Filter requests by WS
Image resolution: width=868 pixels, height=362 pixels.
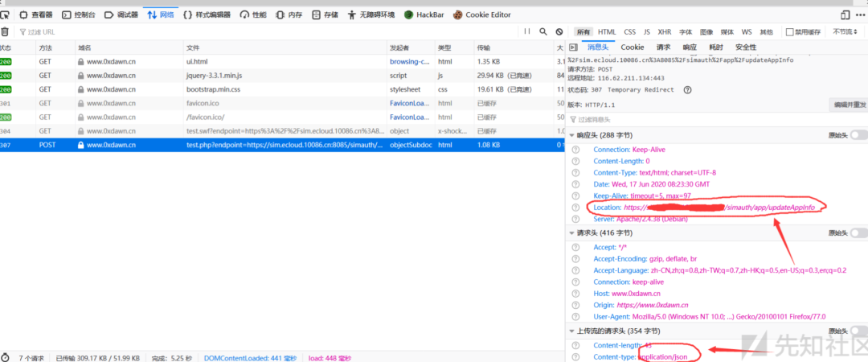pos(747,32)
